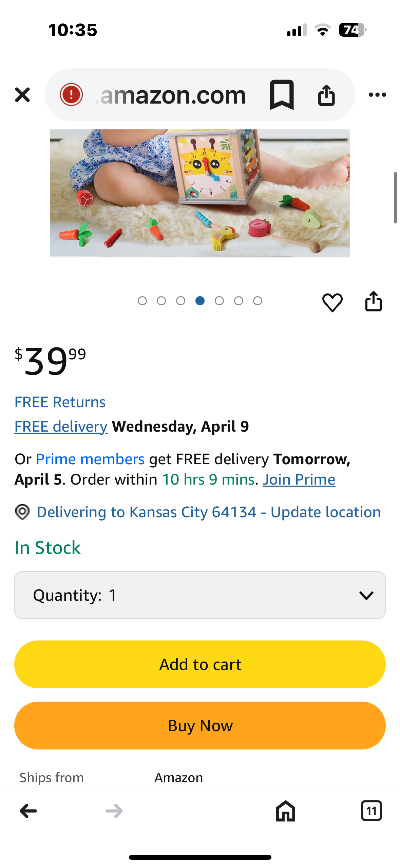Select the first image carousel dot

click(x=142, y=301)
